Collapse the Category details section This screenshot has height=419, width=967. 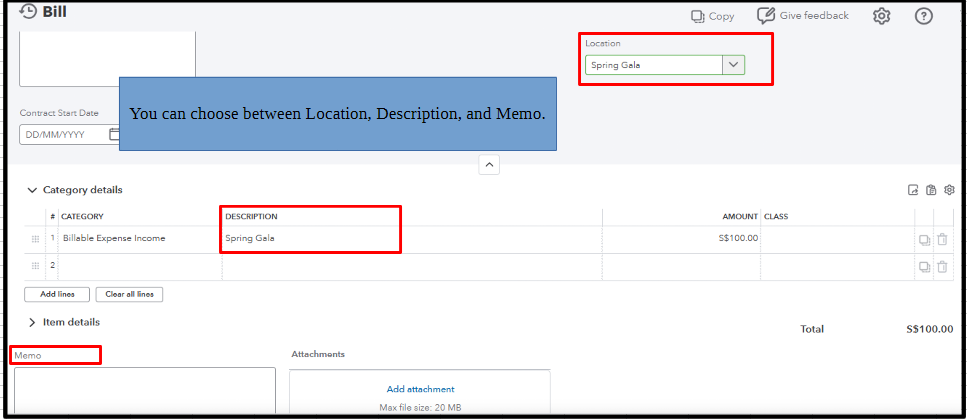[32, 190]
